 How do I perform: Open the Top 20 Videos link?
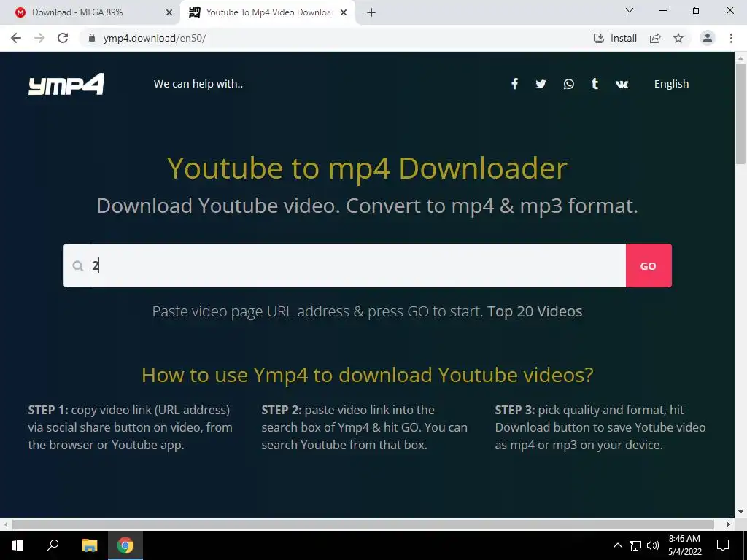(535, 311)
